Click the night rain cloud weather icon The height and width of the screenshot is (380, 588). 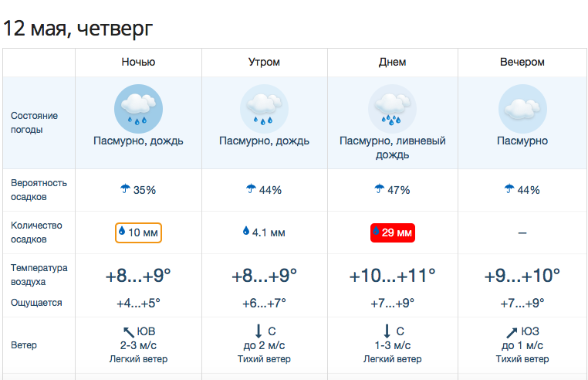pos(138,109)
